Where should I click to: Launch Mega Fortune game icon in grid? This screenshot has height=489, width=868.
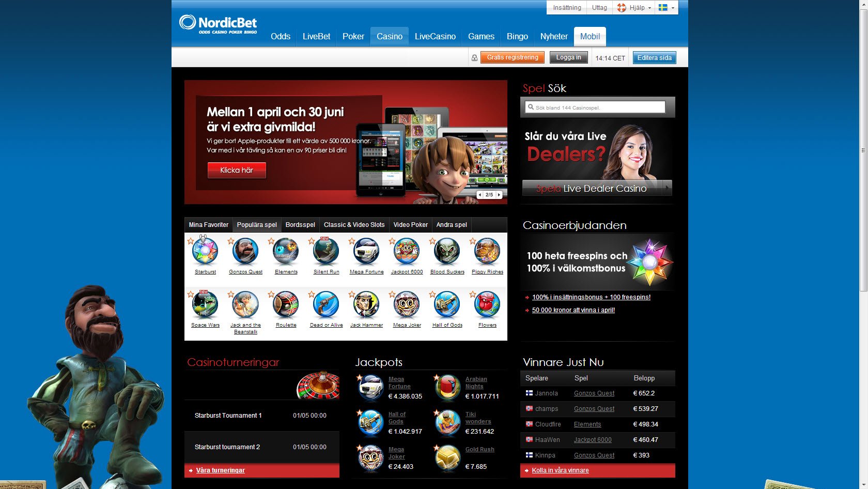click(366, 251)
